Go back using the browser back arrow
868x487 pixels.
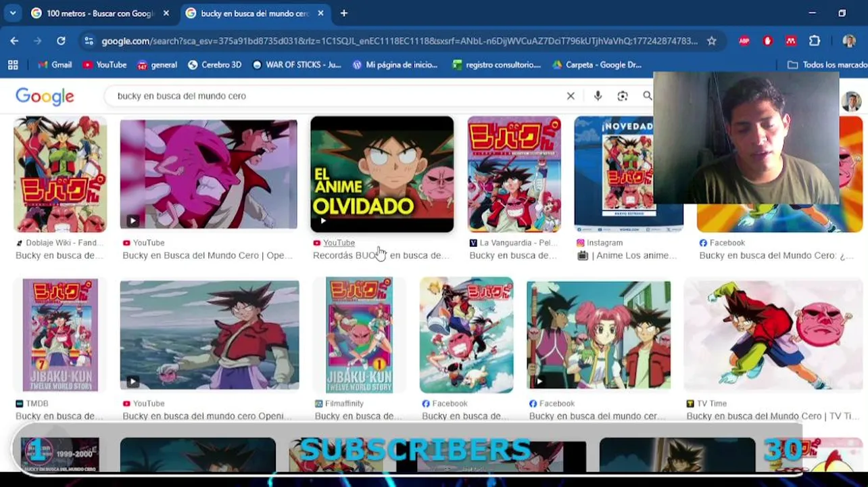point(14,41)
